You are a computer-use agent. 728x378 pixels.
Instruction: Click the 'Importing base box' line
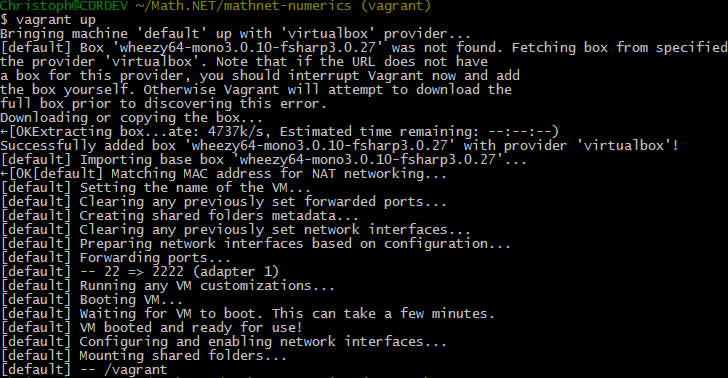tap(263, 160)
